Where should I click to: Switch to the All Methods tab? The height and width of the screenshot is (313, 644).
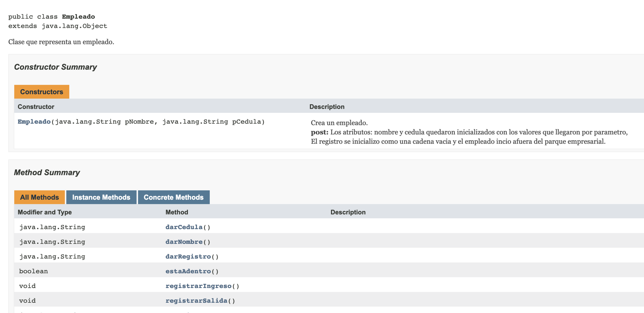pyautogui.click(x=39, y=197)
